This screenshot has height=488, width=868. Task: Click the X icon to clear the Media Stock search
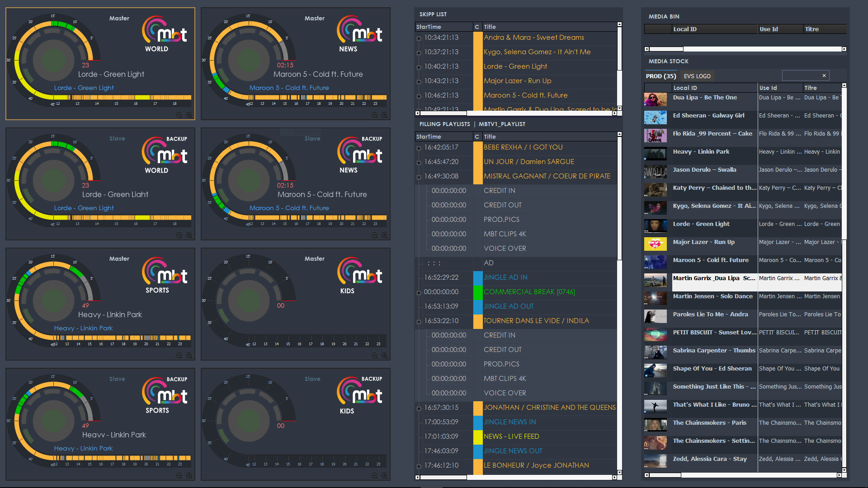coord(824,75)
